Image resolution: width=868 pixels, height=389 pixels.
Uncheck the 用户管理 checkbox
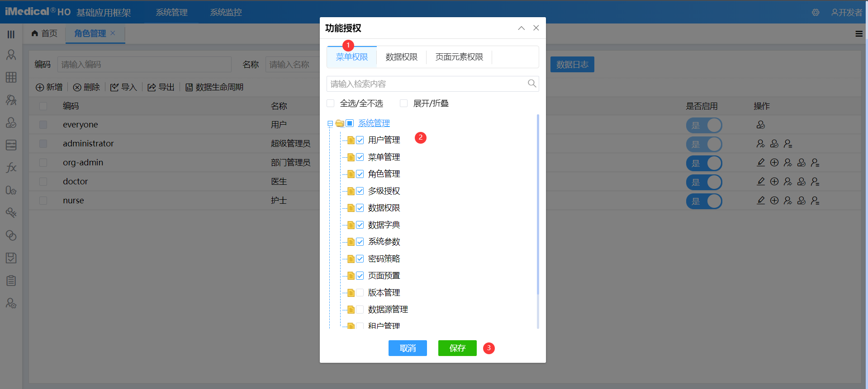pos(360,140)
